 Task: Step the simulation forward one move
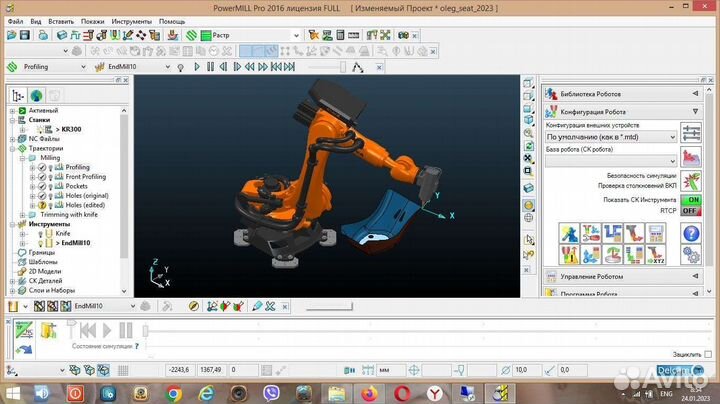(x=237, y=67)
